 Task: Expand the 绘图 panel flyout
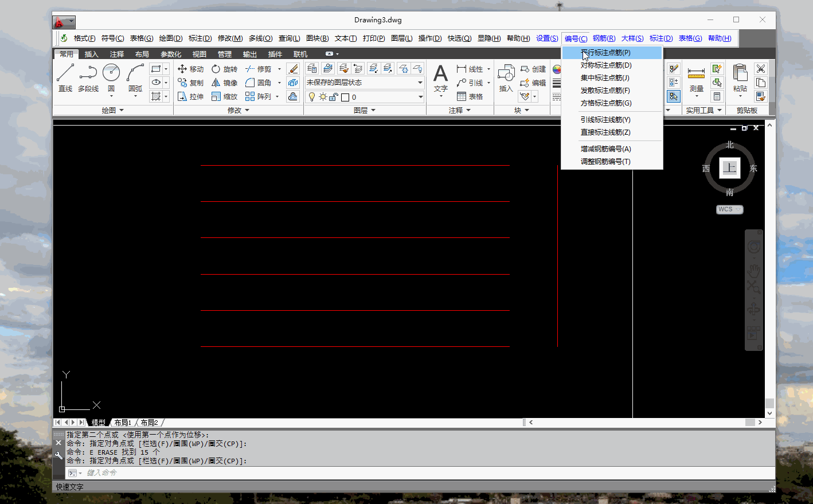[113, 110]
